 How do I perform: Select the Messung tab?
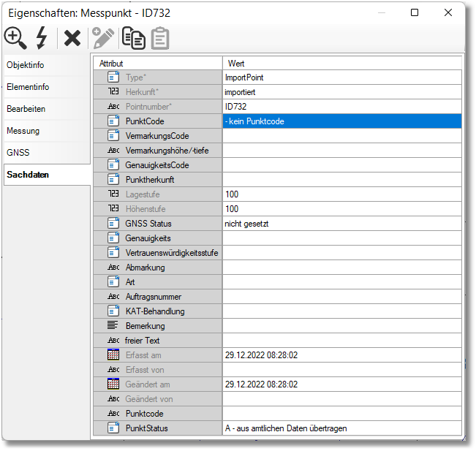(x=23, y=131)
